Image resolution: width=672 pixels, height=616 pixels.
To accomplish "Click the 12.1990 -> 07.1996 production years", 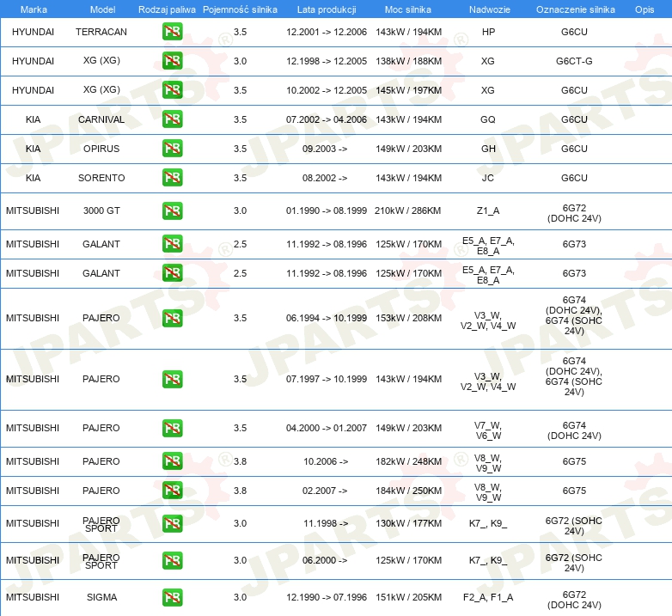I will coord(327,597).
